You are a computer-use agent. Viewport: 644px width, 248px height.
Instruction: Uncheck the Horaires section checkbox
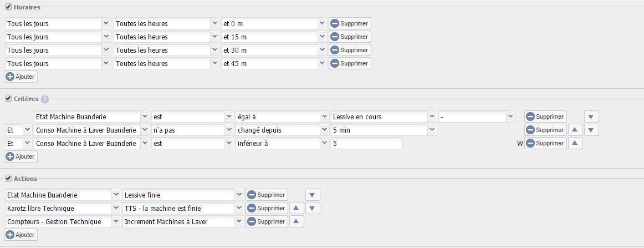click(x=8, y=7)
